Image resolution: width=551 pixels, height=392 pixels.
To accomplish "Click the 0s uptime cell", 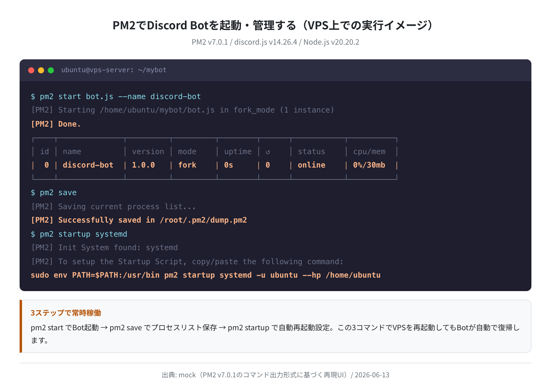I will [229, 165].
